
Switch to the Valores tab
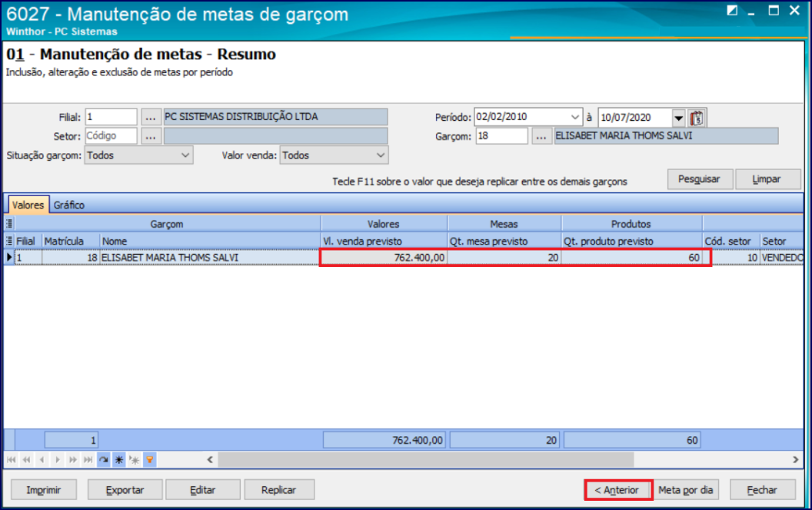[28, 205]
